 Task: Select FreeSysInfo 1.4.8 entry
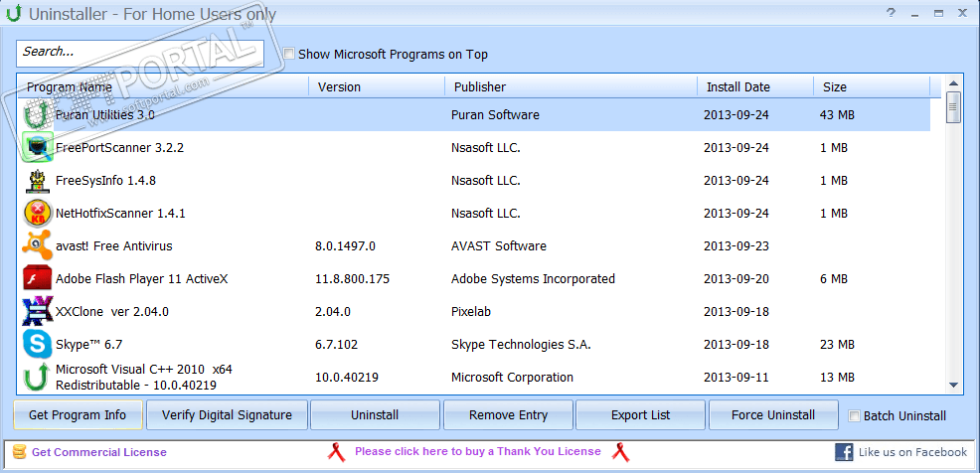(105, 181)
